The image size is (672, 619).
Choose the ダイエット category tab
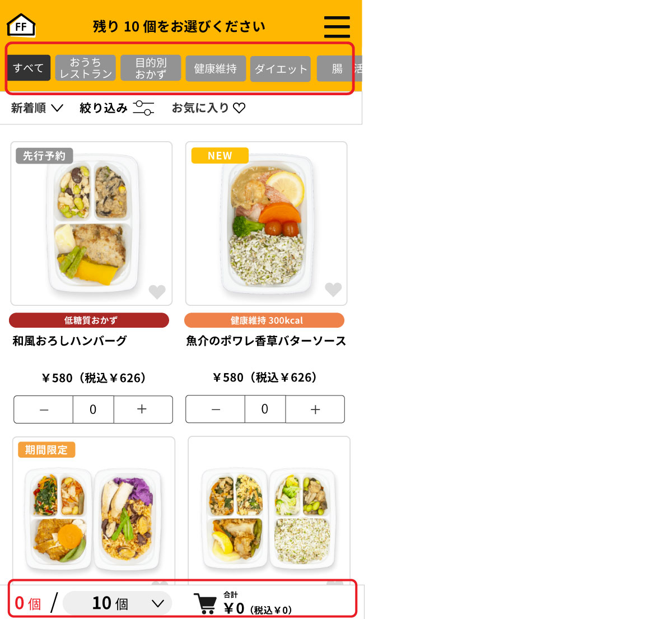tap(281, 69)
